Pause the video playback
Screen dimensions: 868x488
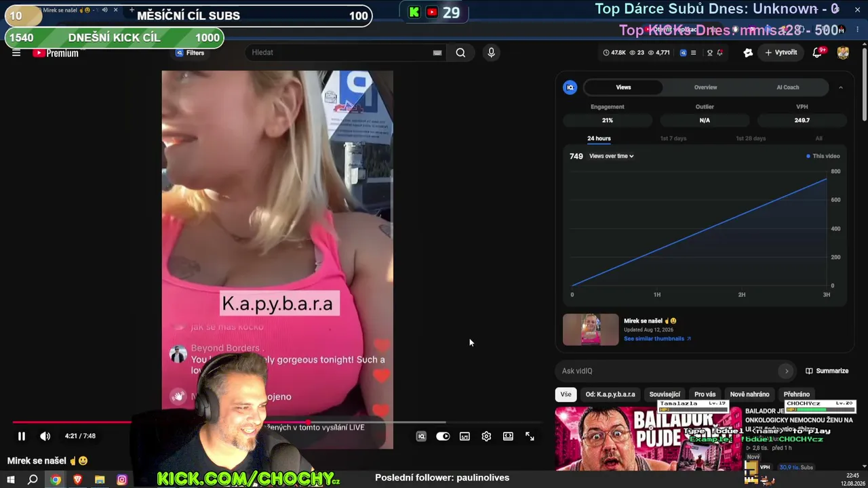click(x=21, y=436)
